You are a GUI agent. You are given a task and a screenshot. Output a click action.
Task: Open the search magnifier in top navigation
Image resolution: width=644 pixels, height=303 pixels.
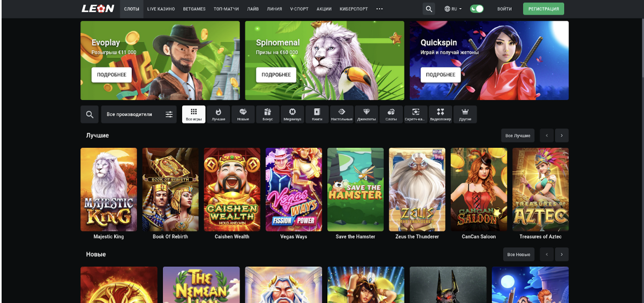pos(429,9)
